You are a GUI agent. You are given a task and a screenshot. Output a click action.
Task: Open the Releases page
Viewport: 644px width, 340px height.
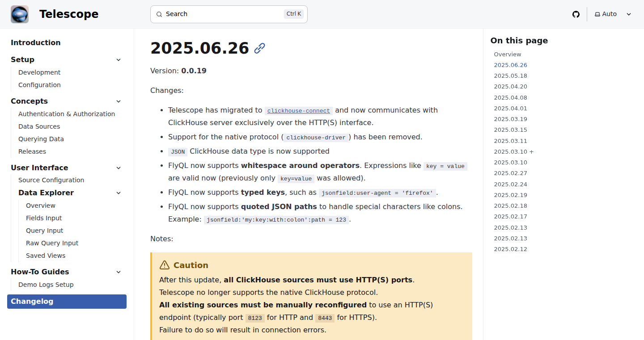(32, 151)
